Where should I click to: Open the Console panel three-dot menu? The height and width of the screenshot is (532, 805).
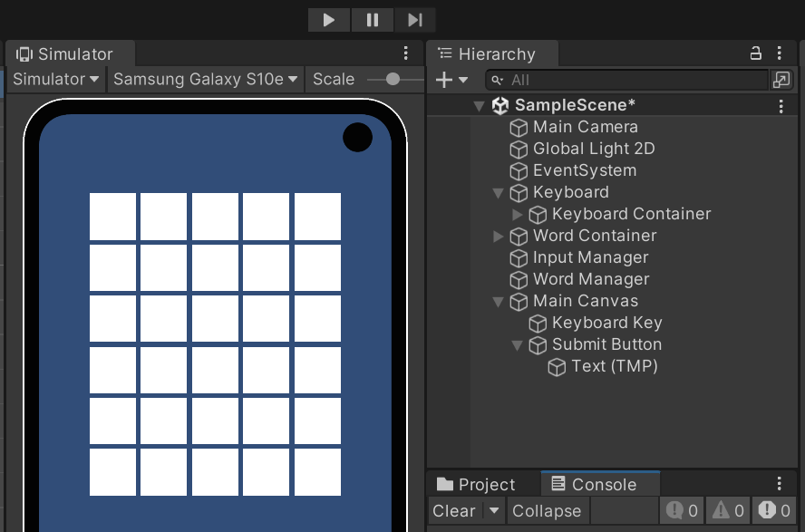[780, 484]
